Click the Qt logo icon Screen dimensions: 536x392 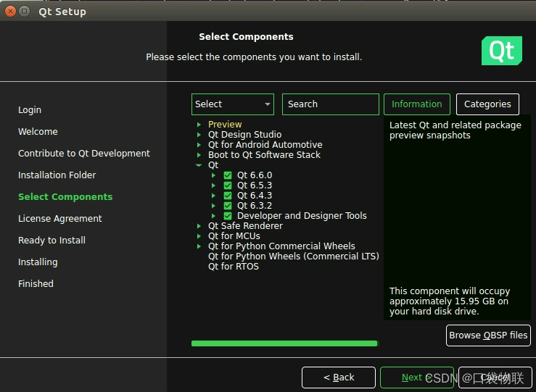pyautogui.click(x=501, y=51)
